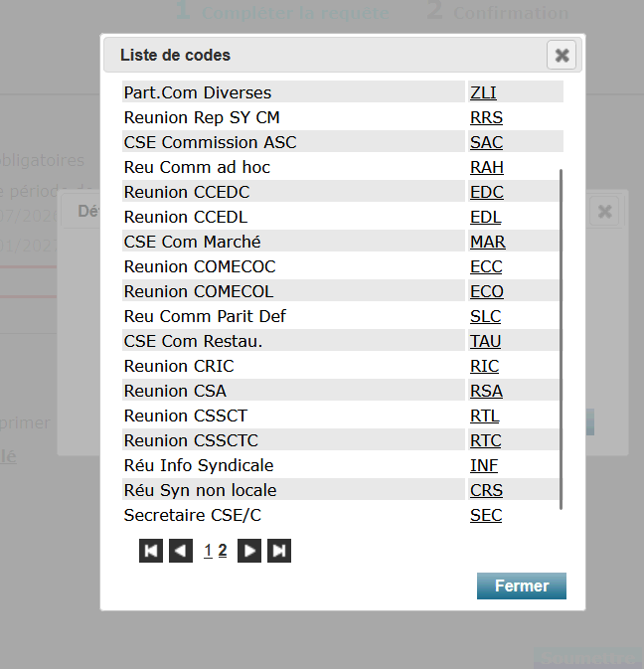Click the Réu Info Syndicale label
Viewport: 644px width, 669px height.
click(199, 465)
